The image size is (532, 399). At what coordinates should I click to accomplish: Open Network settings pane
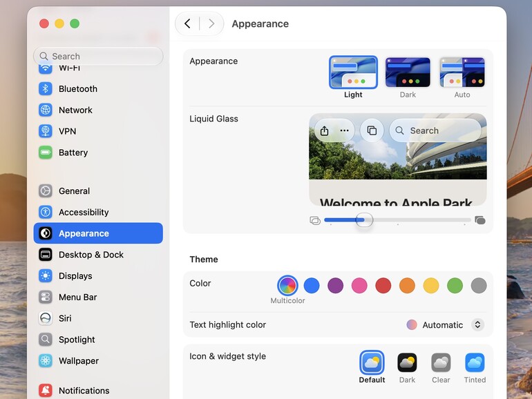click(x=98, y=110)
